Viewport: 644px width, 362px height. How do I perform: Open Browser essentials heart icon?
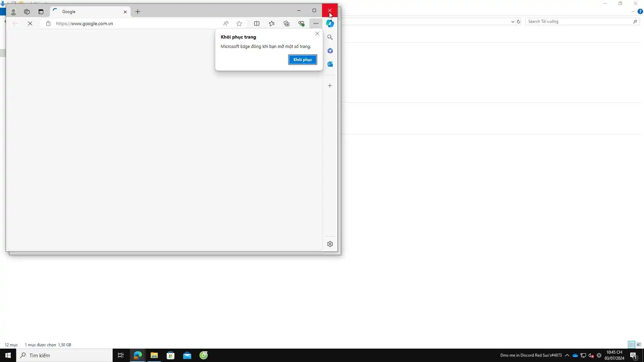click(301, 23)
